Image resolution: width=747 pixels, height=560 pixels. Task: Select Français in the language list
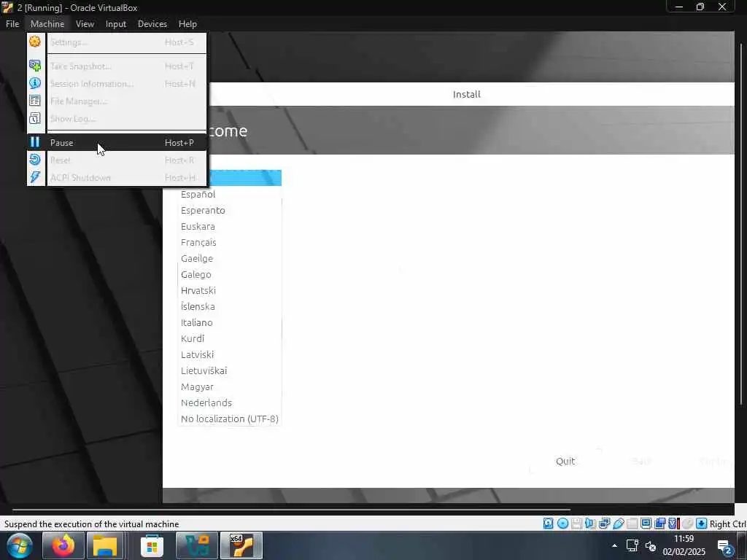coord(230,242)
